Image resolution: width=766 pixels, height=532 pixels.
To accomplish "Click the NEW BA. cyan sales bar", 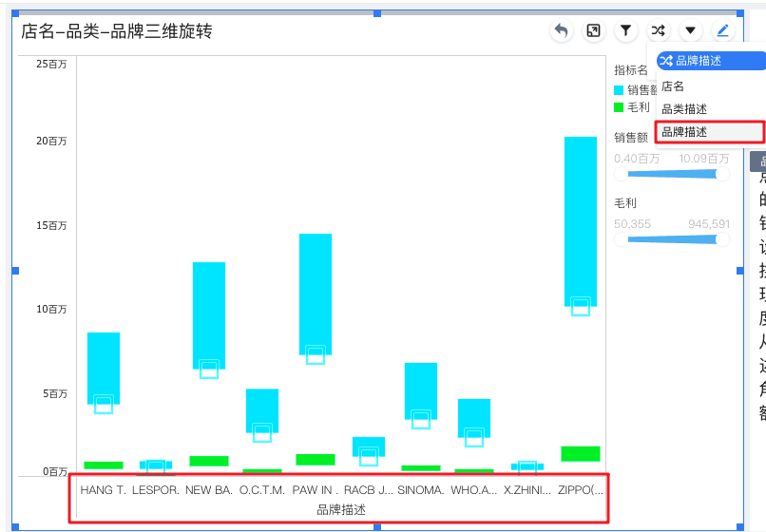I will [209, 315].
